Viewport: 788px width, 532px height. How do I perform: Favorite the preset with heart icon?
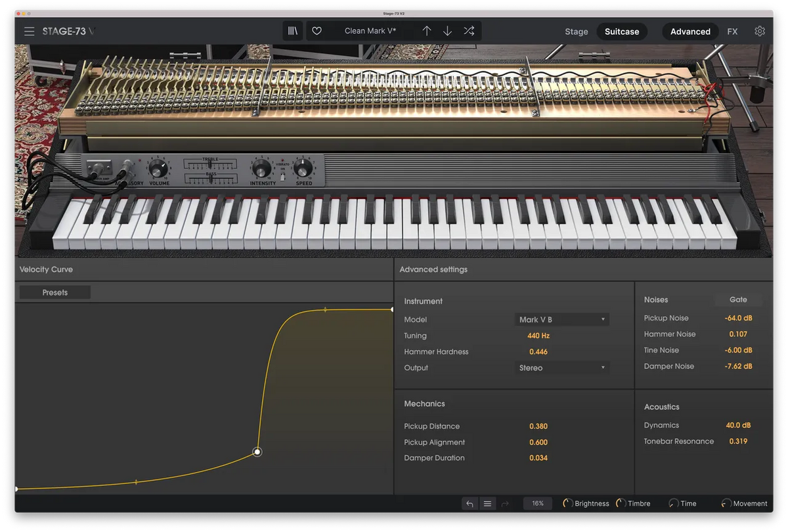pos(317,31)
